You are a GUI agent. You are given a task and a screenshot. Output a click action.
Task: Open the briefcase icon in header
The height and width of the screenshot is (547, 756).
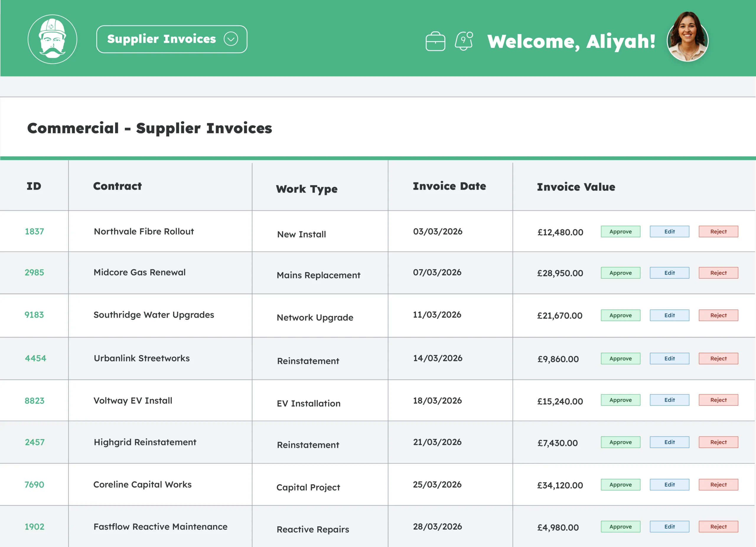click(435, 41)
